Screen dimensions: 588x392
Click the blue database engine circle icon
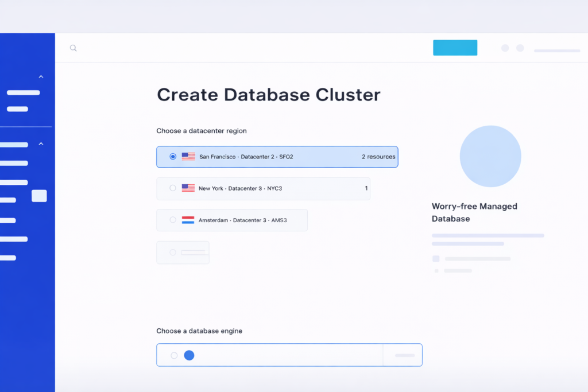tap(189, 355)
